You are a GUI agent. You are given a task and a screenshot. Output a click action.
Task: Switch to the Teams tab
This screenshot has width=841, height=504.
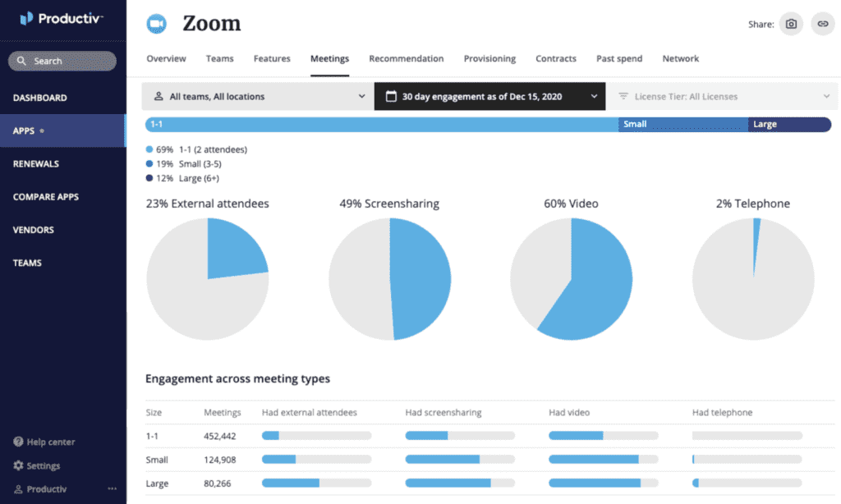tap(220, 58)
